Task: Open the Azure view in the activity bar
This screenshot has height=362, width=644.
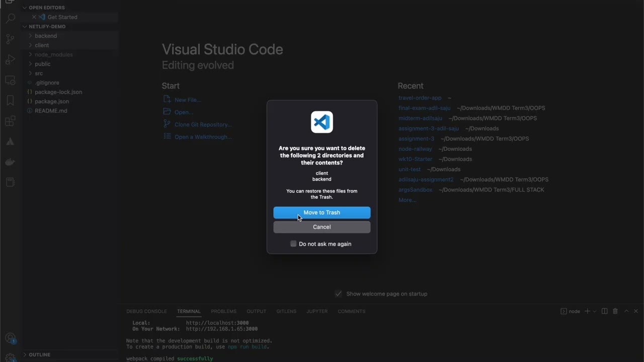Action: (10, 142)
